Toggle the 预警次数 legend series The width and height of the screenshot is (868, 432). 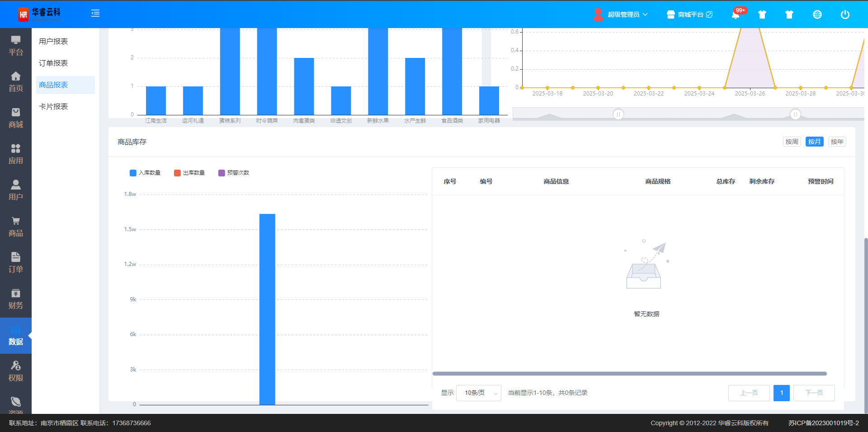click(234, 173)
